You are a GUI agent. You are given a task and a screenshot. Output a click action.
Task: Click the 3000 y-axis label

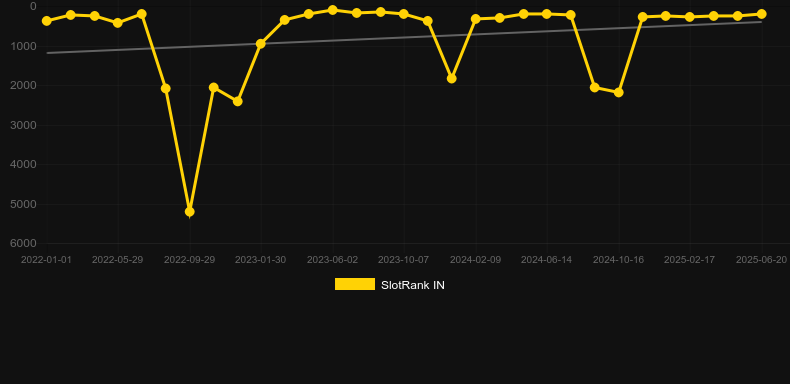(x=24, y=125)
